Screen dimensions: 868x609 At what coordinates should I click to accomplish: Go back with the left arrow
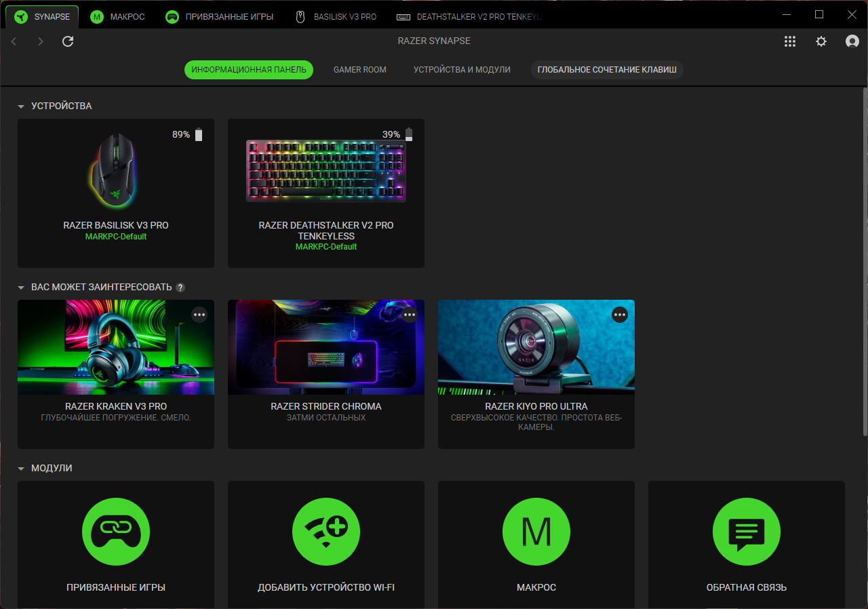pos(14,41)
